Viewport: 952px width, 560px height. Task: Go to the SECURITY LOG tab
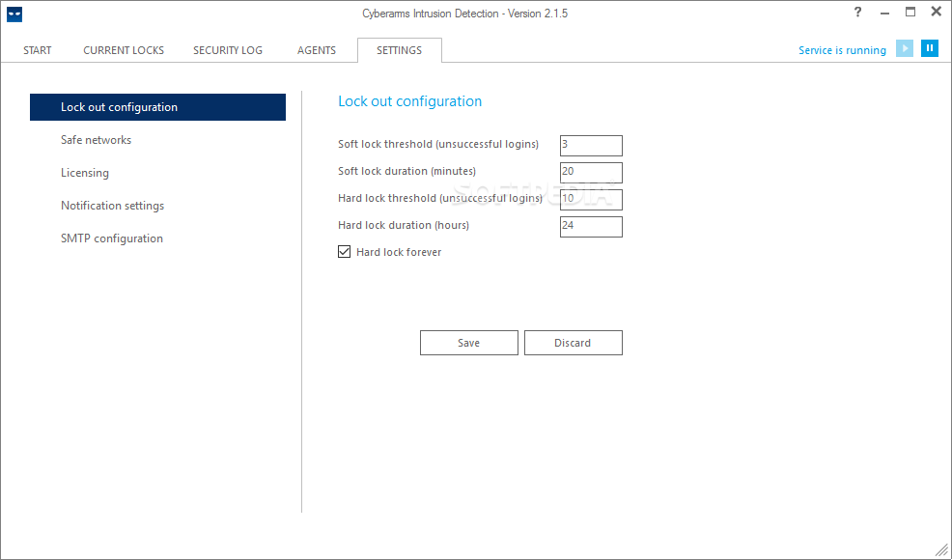228,50
